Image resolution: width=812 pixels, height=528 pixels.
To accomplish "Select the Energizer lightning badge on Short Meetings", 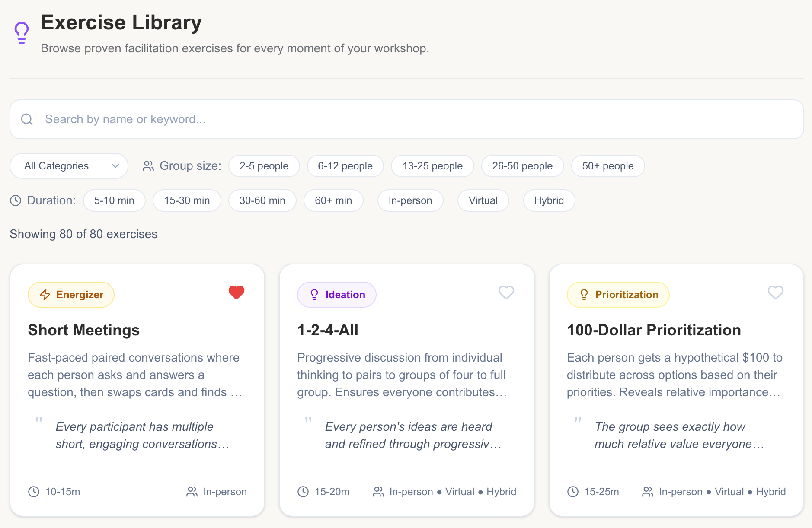I will [x=71, y=294].
